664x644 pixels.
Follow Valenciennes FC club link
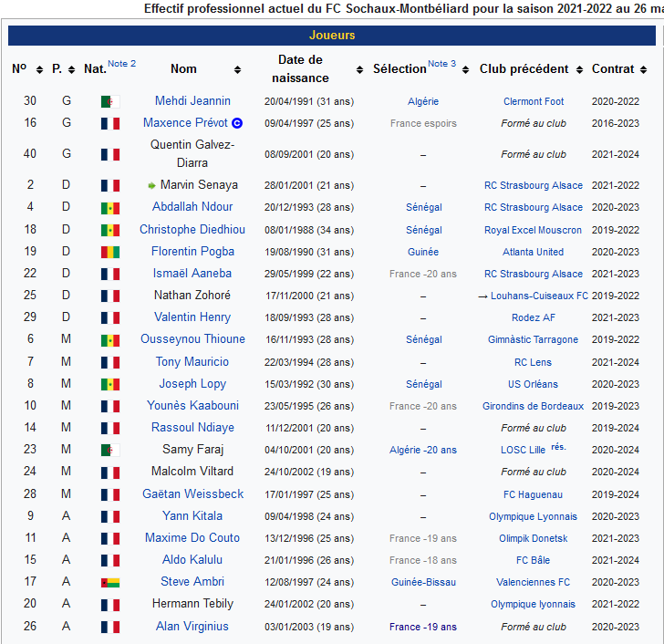coord(534,583)
